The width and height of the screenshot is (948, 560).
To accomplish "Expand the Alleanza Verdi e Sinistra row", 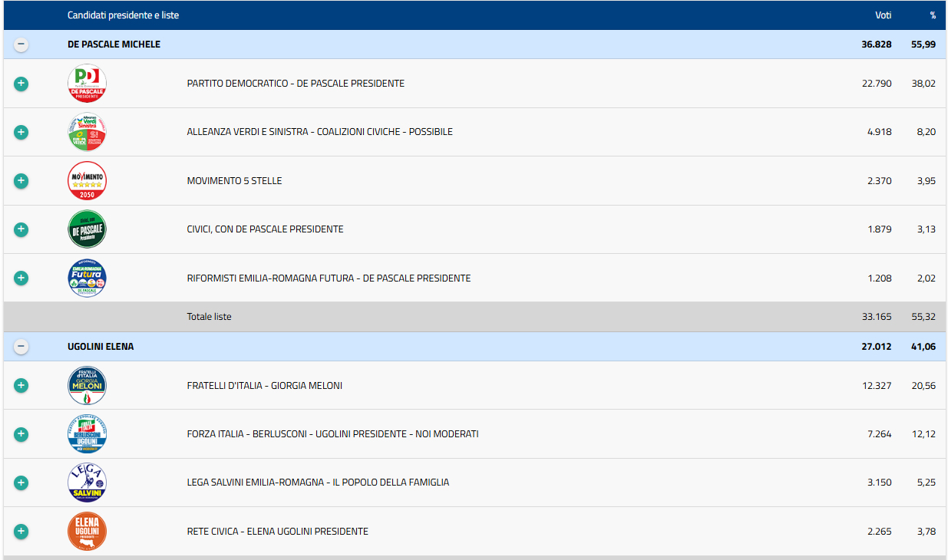I will [x=21, y=132].
